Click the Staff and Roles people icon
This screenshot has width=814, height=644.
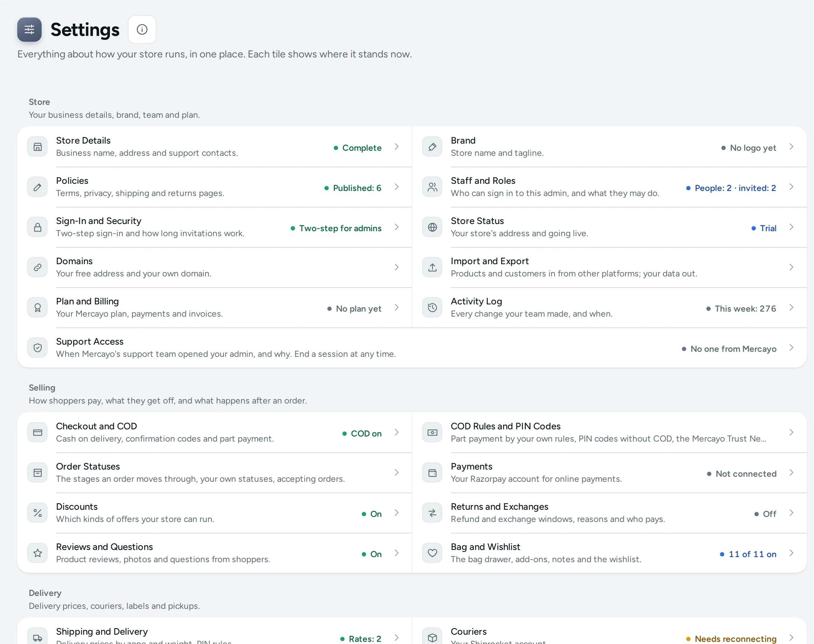[432, 187]
